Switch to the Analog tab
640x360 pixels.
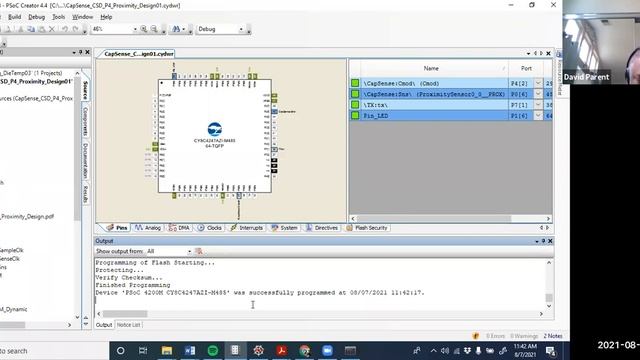coord(148,228)
